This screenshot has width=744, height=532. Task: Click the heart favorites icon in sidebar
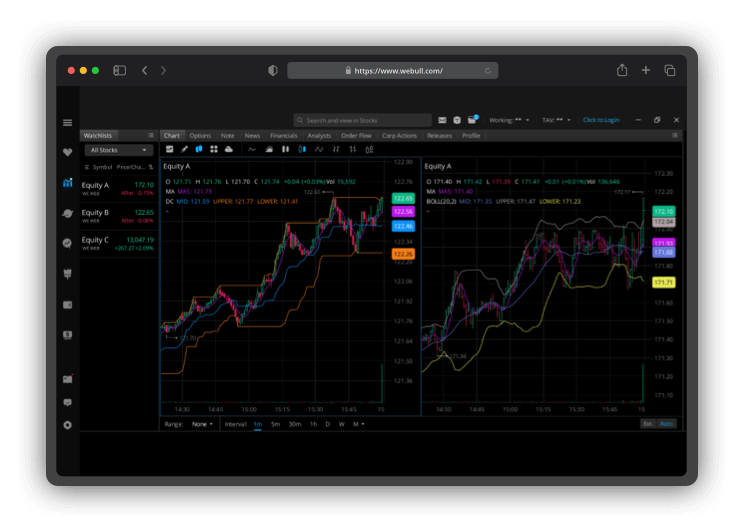coord(67,153)
